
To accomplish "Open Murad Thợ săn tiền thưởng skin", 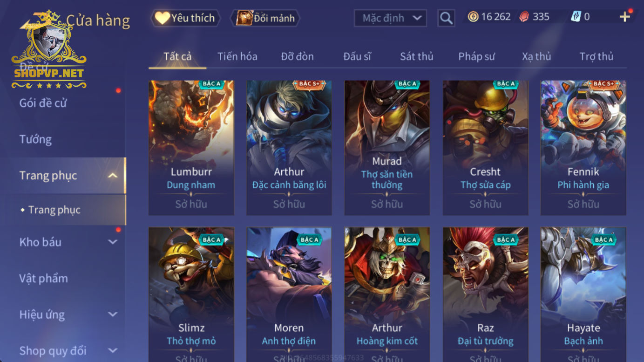I will tap(387, 148).
